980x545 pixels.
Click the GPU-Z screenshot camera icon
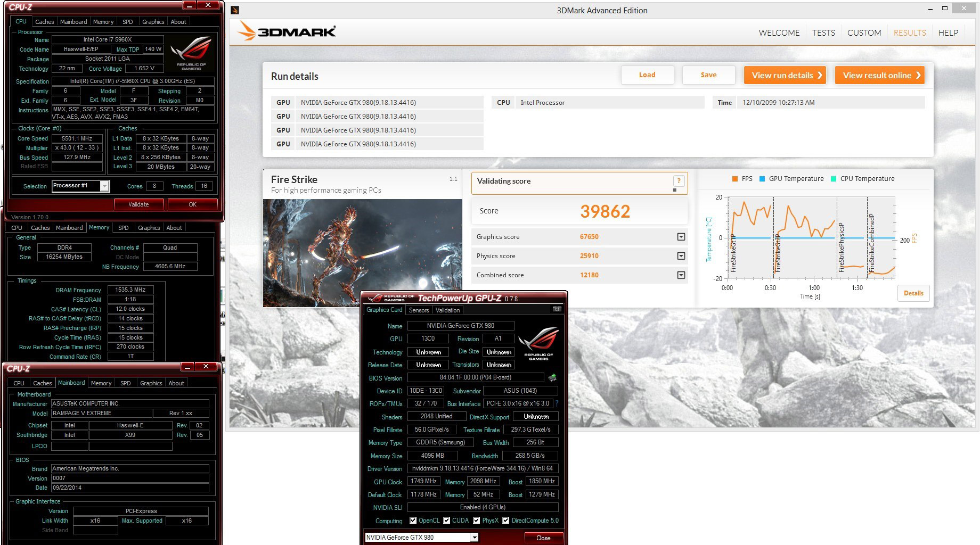(557, 309)
